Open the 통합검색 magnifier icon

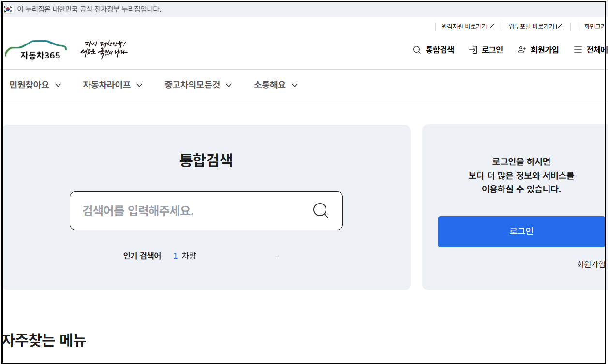[x=416, y=49]
